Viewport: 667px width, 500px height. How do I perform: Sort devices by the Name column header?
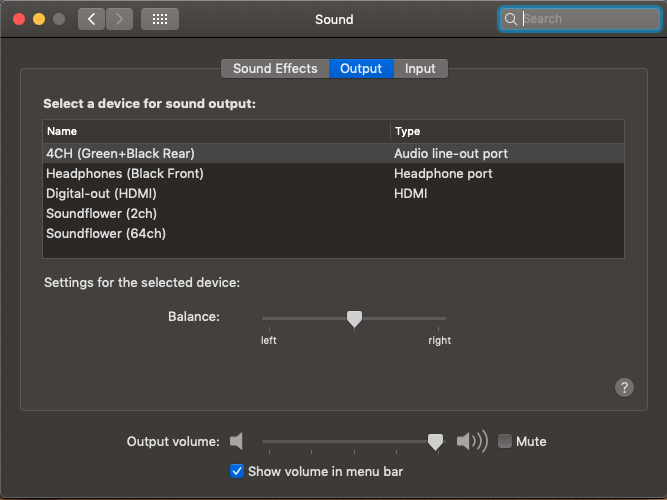pos(217,131)
